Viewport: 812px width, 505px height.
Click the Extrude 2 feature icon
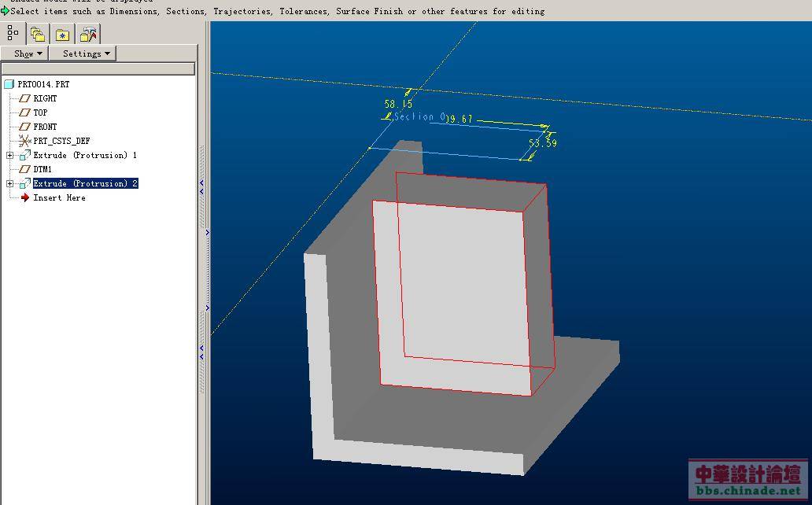[25, 183]
